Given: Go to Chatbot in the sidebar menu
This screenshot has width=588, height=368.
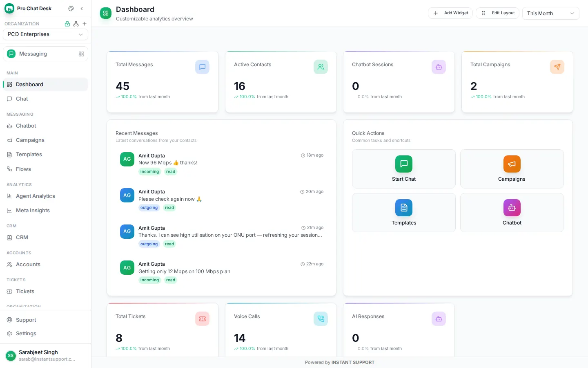Looking at the screenshot, I should tap(45, 126).
